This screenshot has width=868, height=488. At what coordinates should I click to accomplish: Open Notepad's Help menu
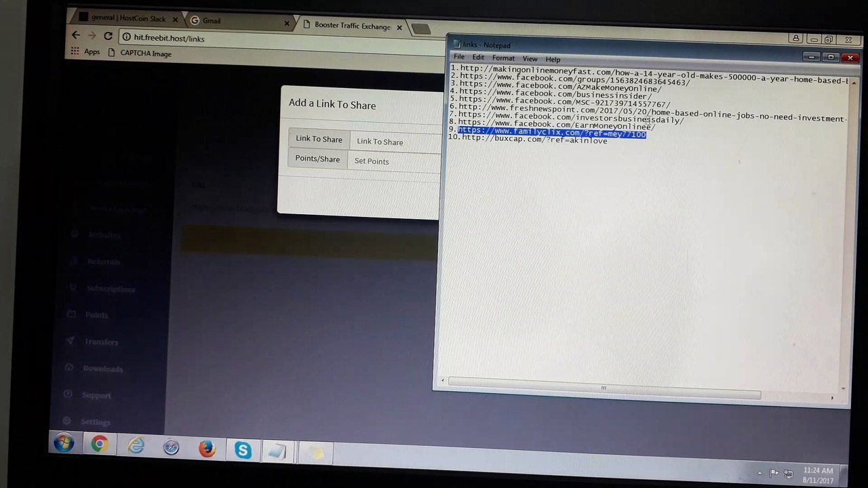click(x=553, y=60)
